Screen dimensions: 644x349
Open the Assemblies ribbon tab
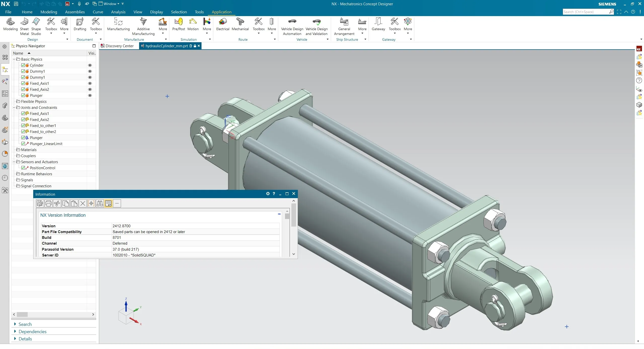(75, 12)
